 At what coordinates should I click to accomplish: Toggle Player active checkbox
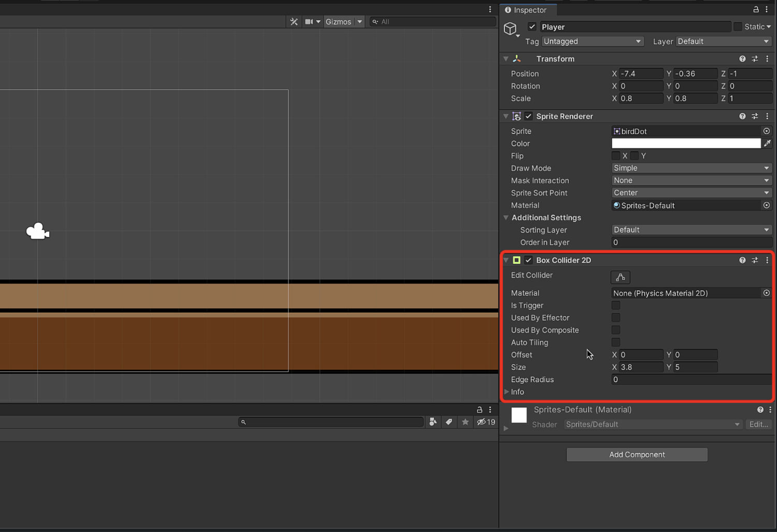(532, 27)
